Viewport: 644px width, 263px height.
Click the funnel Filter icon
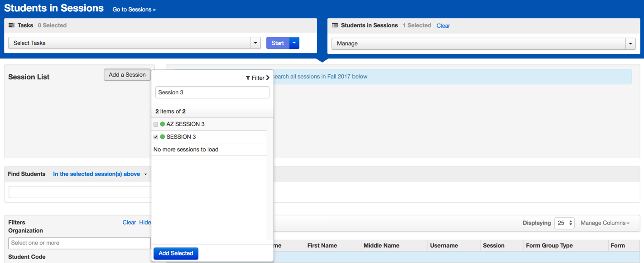(x=248, y=78)
